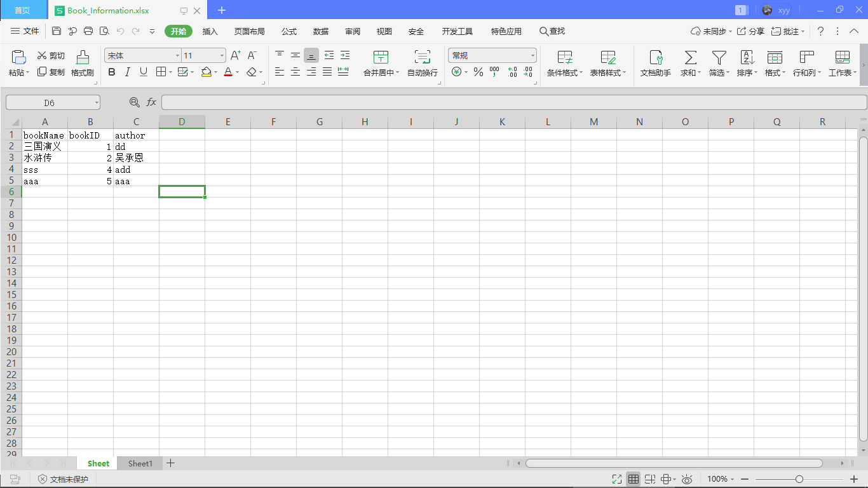This screenshot has height=488, width=868.
Task: Decrease font size with A- icon
Action: [x=252, y=56]
